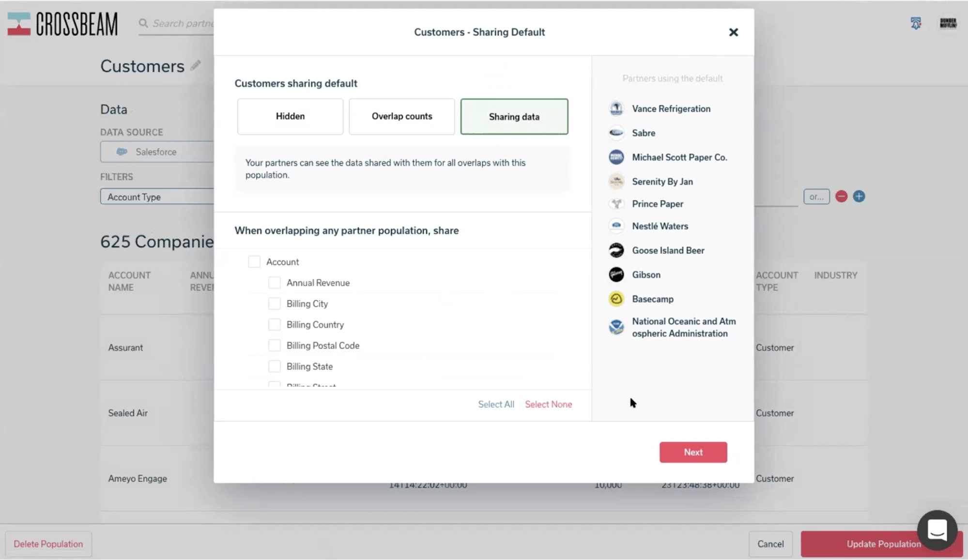Check the Billing Country checkbox
Image resolution: width=968 pixels, height=560 pixels.
point(274,324)
